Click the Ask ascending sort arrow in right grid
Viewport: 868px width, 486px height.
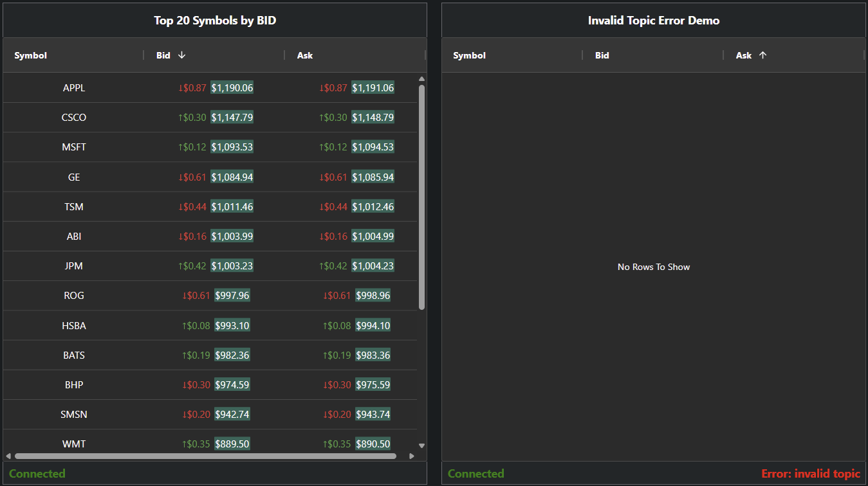762,55
